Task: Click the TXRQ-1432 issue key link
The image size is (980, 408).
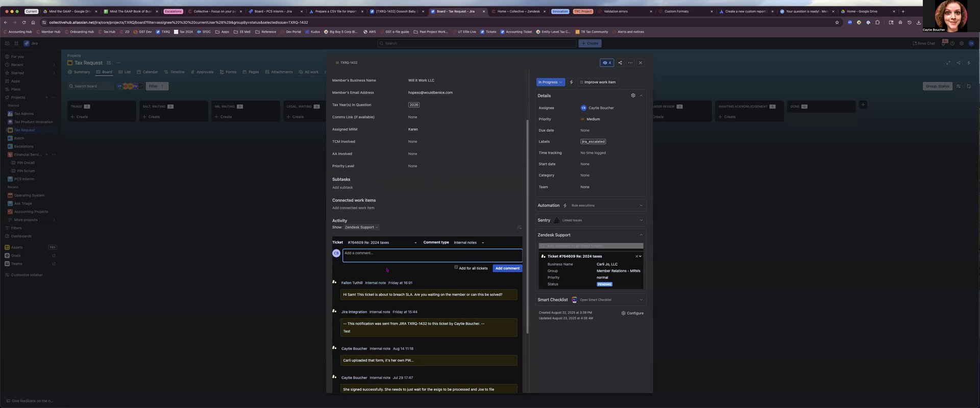Action: pos(349,63)
